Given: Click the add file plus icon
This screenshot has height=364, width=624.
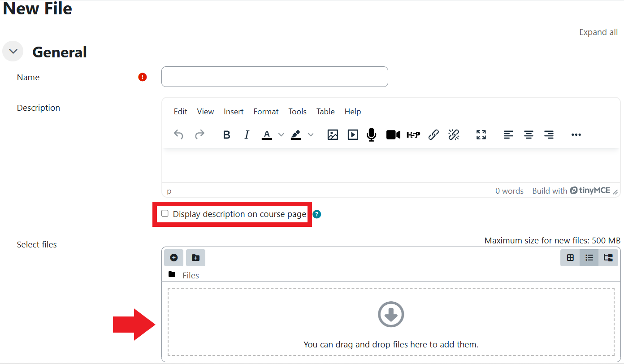Looking at the screenshot, I should (174, 258).
